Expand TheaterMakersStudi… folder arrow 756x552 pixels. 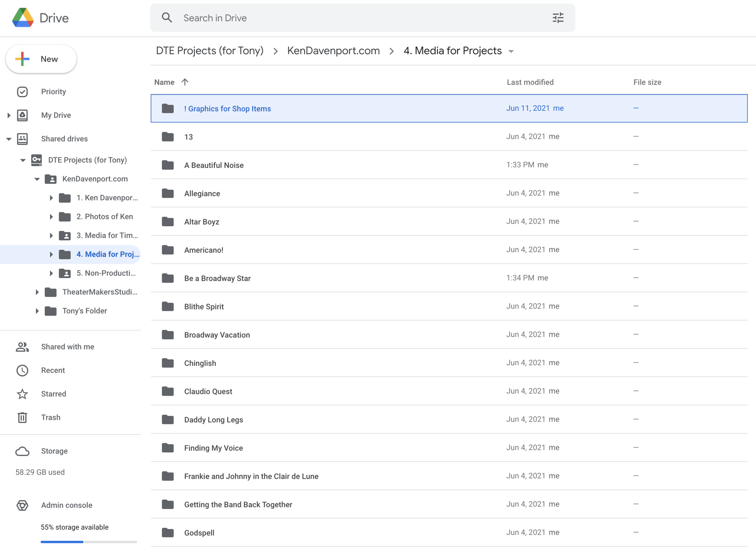(37, 292)
